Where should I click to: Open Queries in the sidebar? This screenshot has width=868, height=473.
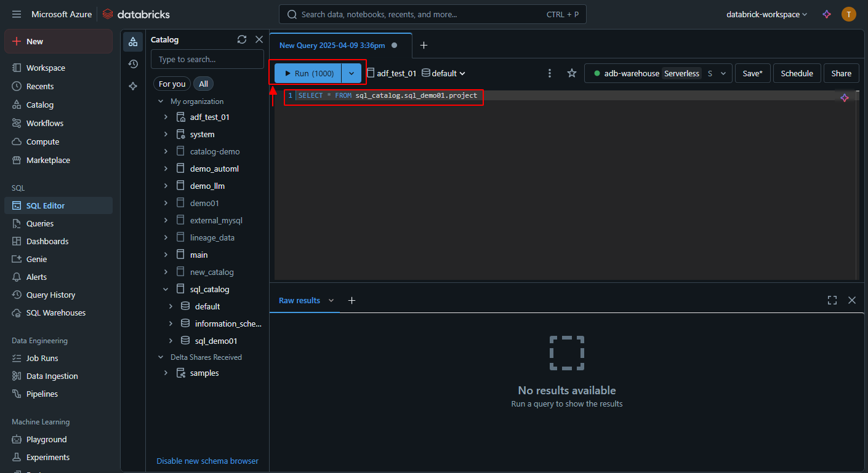(x=58, y=223)
